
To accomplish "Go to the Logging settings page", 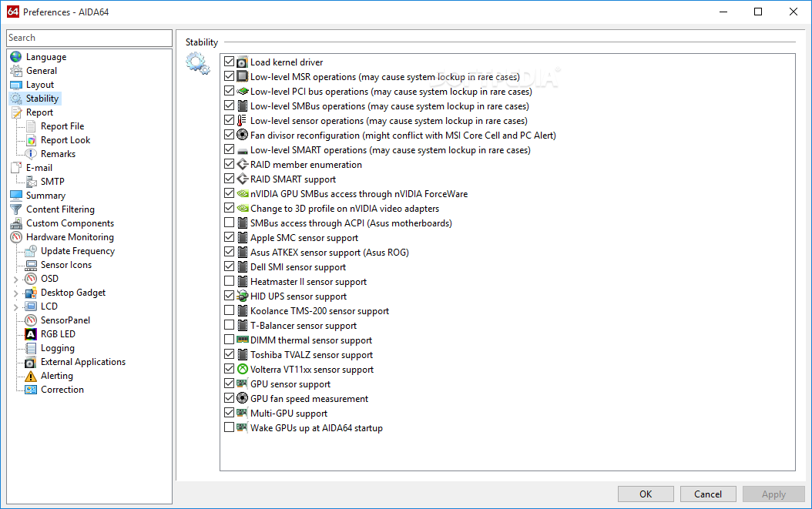I will pos(58,348).
